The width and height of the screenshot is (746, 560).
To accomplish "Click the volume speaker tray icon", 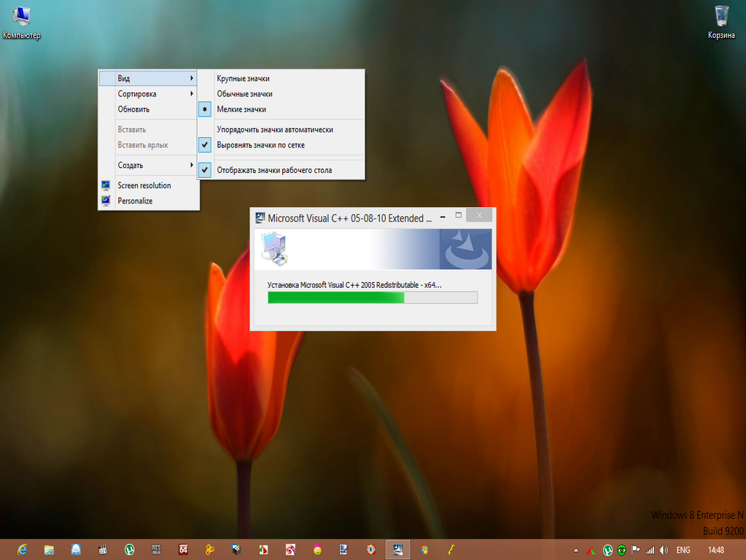I will pos(663,550).
